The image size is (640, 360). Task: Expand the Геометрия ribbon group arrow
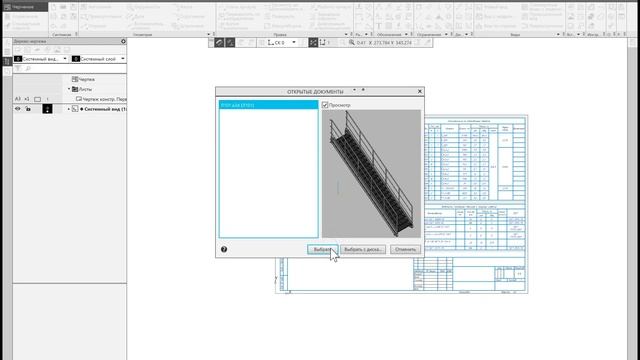tap(209, 35)
